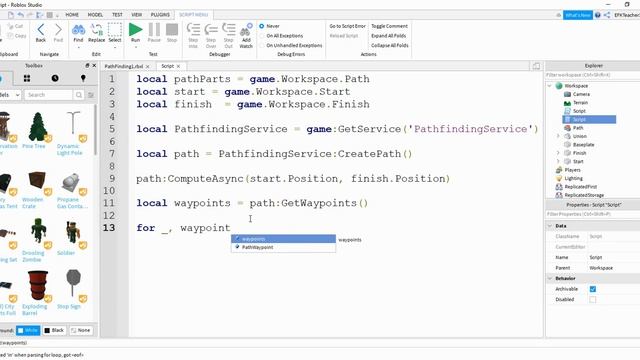Open the Find button dropdown arrow
This screenshot has height=360, width=640.
(x=78, y=47)
